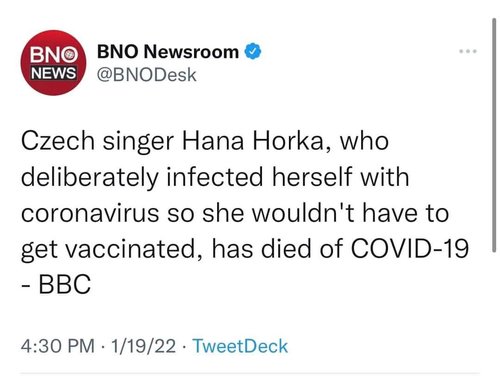Click the phrase infected herself with
This screenshot has width=500, height=376.
coord(288,177)
